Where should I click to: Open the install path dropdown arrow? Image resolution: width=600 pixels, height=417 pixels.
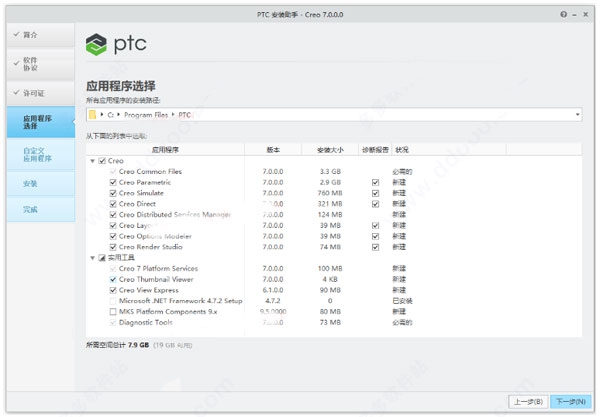tap(577, 115)
